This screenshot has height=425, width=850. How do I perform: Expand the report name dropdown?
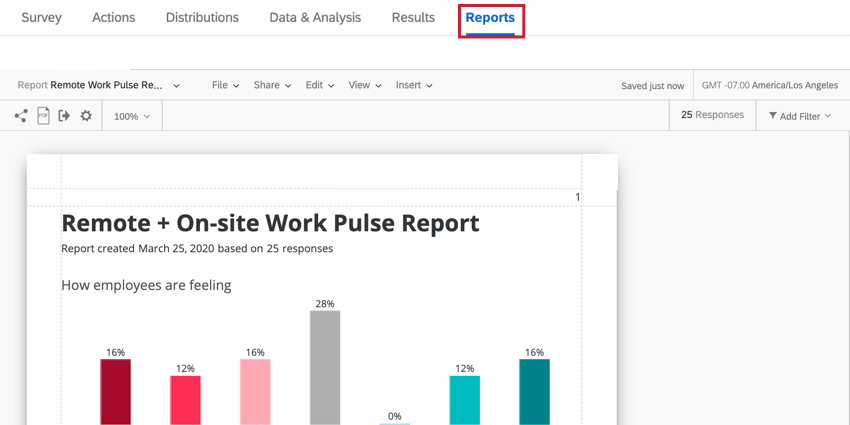click(x=176, y=86)
